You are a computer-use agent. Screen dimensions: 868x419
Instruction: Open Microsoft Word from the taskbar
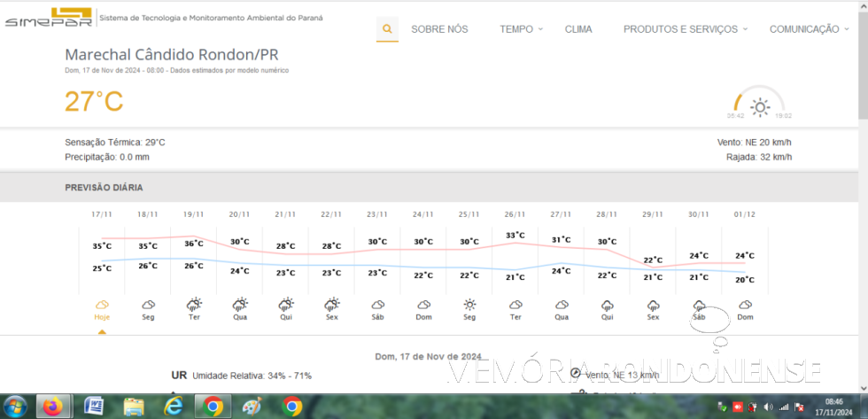coord(94,407)
